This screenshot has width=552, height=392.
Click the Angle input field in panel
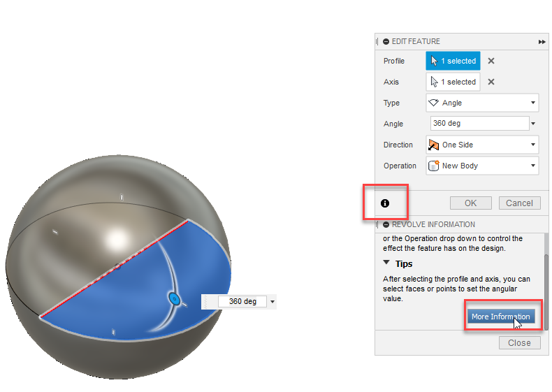[x=479, y=123]
